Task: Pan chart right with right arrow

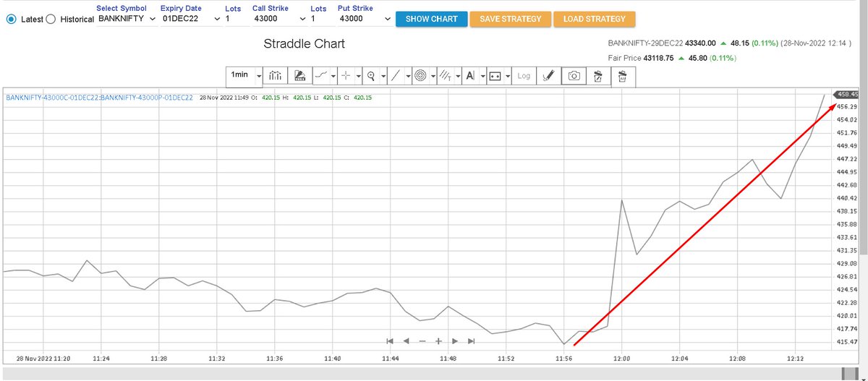Action: pos(455,341)
